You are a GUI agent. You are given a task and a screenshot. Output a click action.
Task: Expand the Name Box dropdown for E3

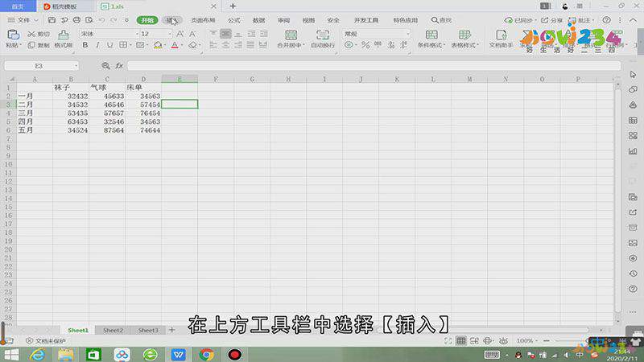[76, 66]
